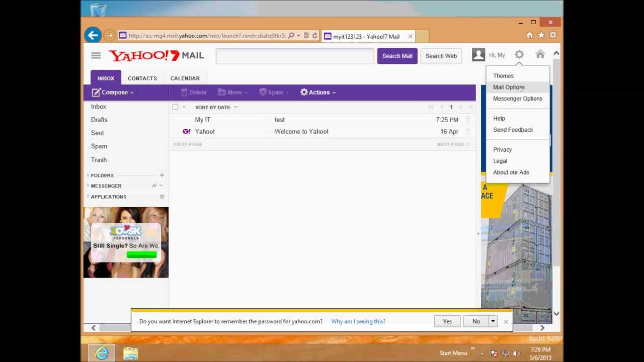
Task: Go to Yahoo home via house icon
Action: point(540,54)
